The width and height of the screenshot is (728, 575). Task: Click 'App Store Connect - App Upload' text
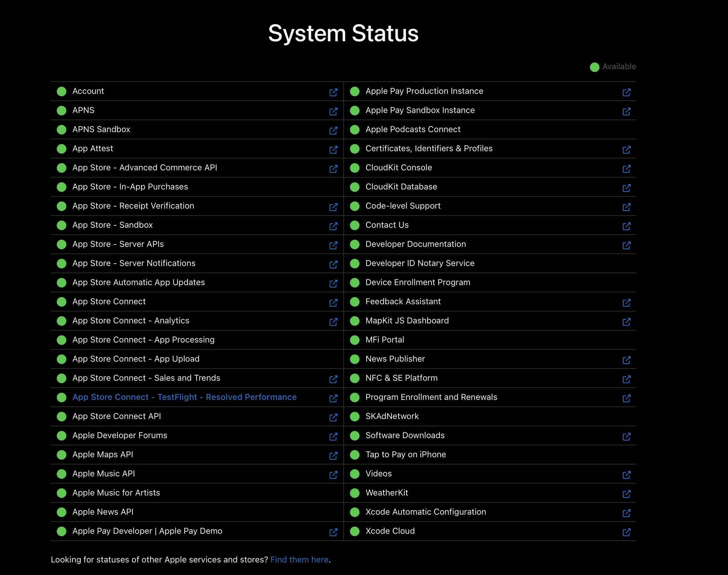[x=136, y=359]
